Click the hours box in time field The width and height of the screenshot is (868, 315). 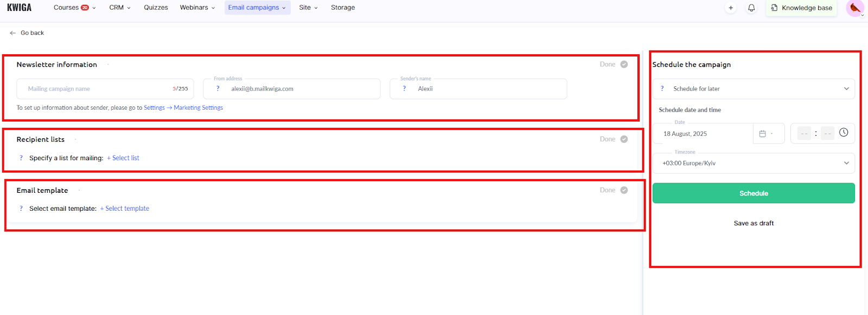(x=805, y=134)
